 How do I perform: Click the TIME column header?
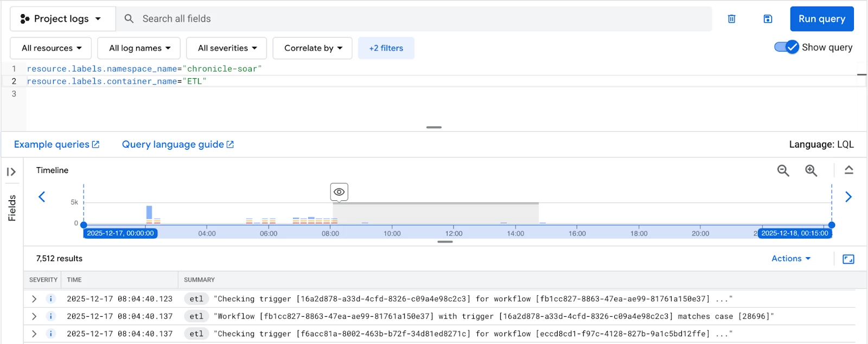click(x=74, y=280)
